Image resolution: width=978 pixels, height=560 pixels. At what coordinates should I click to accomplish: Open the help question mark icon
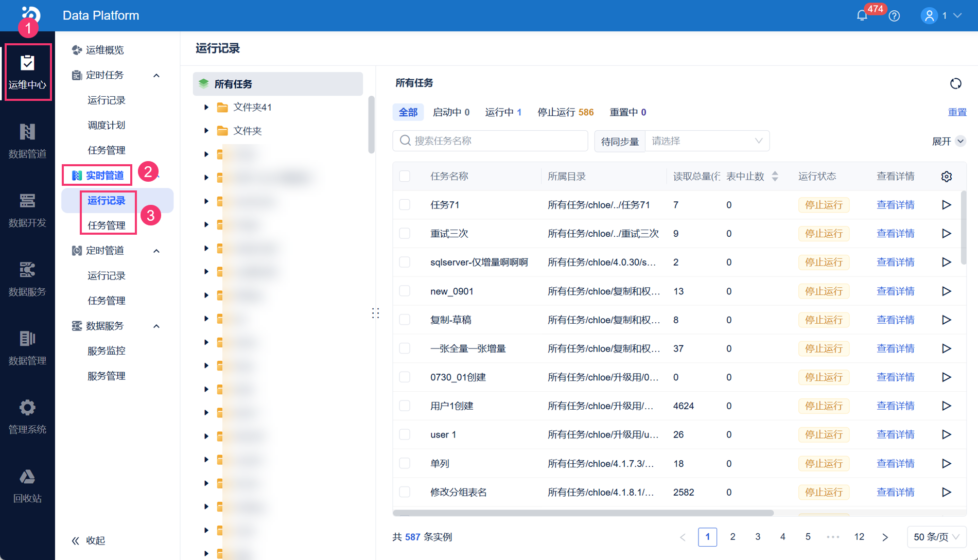point(895,16)
